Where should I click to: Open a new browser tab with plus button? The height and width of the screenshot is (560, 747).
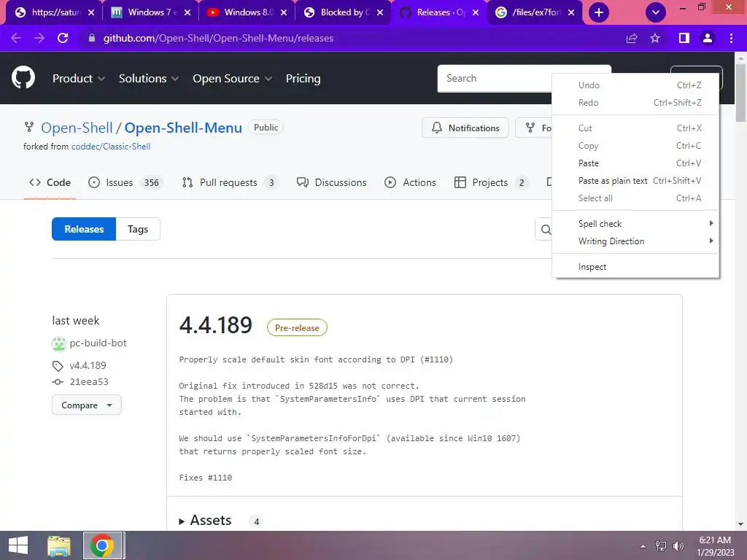click(599, 12)
